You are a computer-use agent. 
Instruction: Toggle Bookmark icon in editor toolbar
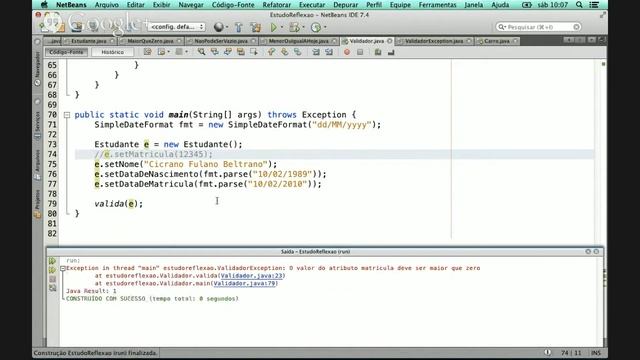298,52
